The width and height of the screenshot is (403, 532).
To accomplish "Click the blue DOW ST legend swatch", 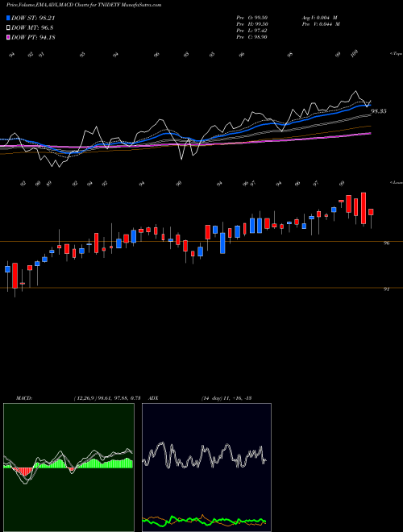I will pyautogui.click(x=9, y=19).
